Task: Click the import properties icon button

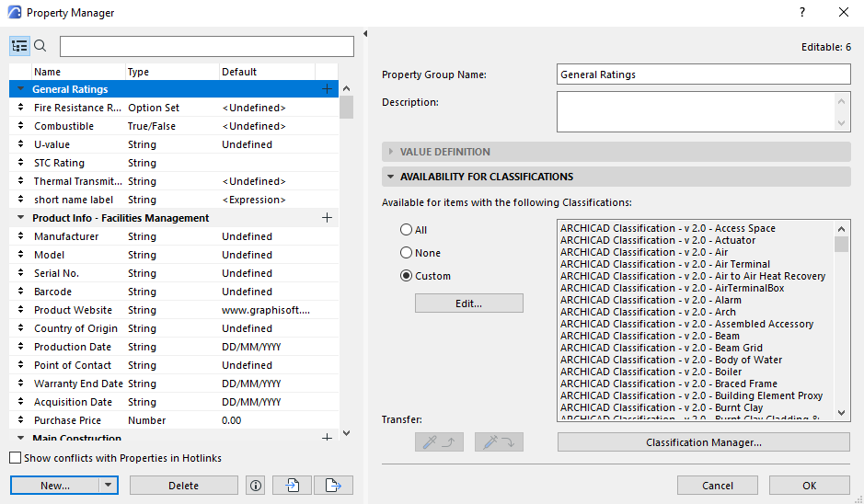Action: pyautogui.click(x=292, y=486)
